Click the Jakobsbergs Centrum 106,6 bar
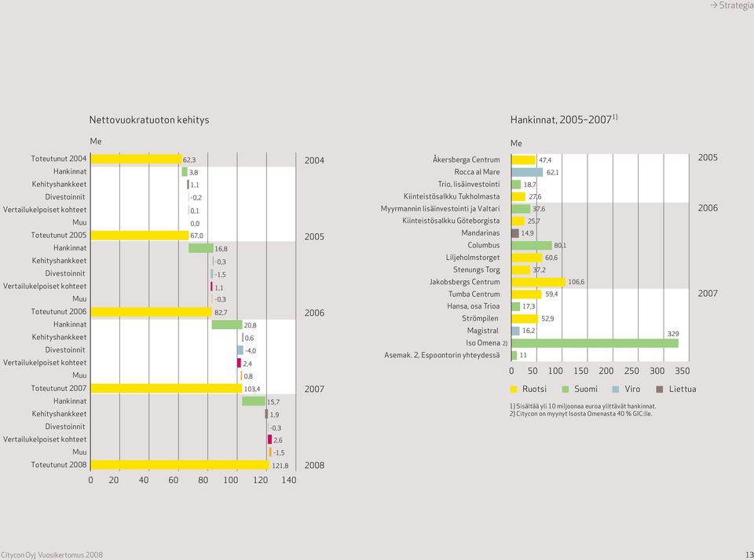 coord(539,282)
